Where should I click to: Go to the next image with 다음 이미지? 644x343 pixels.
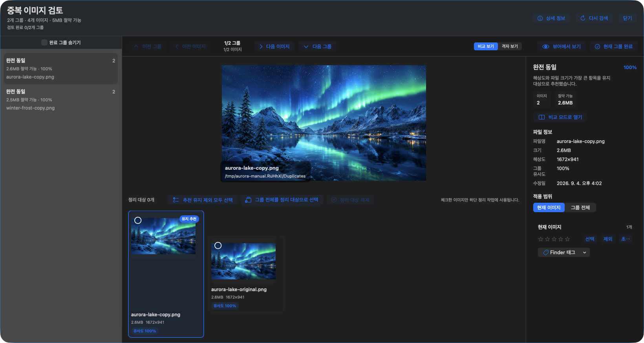[x=274, y=46]
